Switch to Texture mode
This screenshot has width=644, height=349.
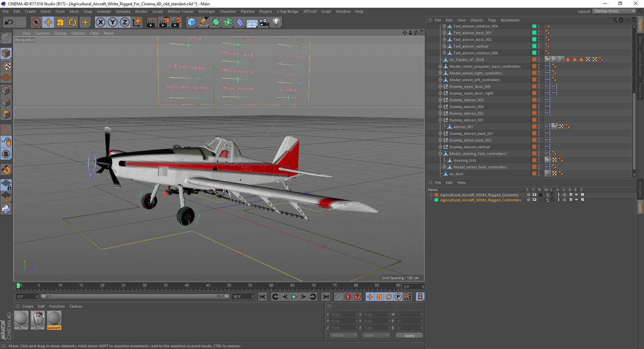click(x=6, y=66)
